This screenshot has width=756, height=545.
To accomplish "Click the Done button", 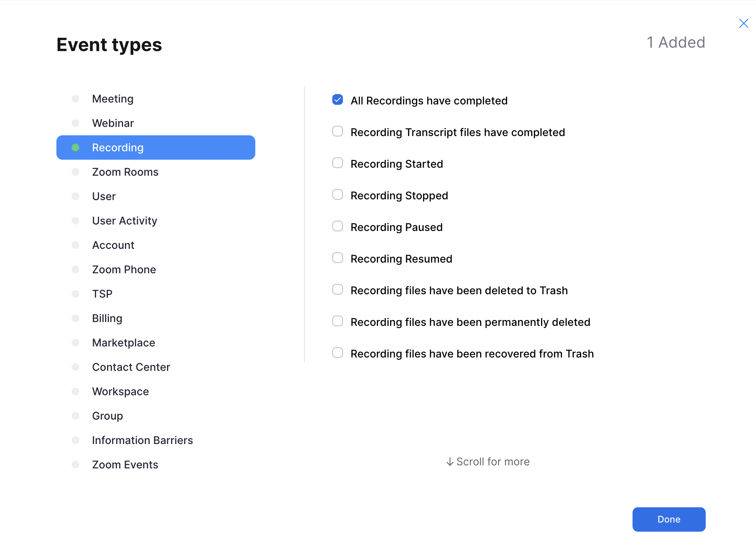I will [x=669, y=519].
